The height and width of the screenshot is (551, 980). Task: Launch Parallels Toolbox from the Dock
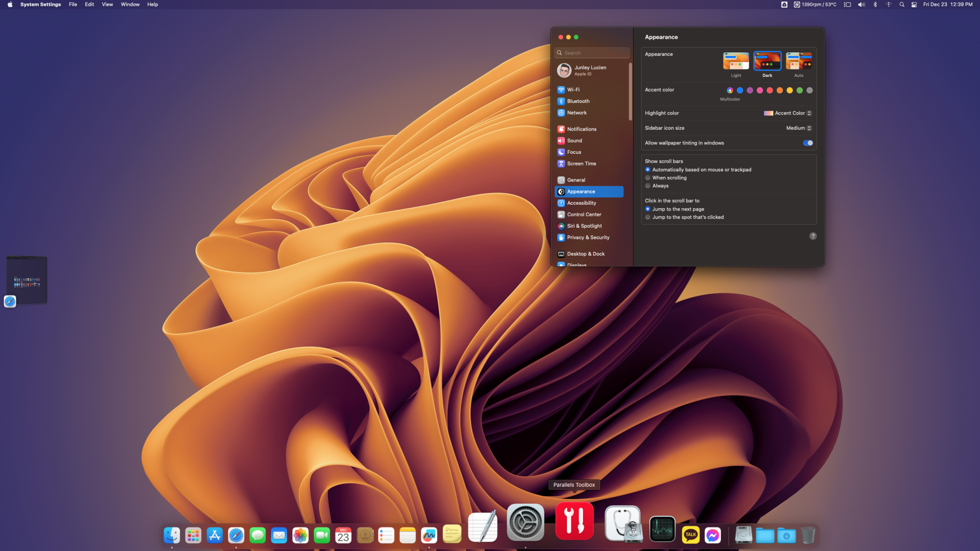574,521
